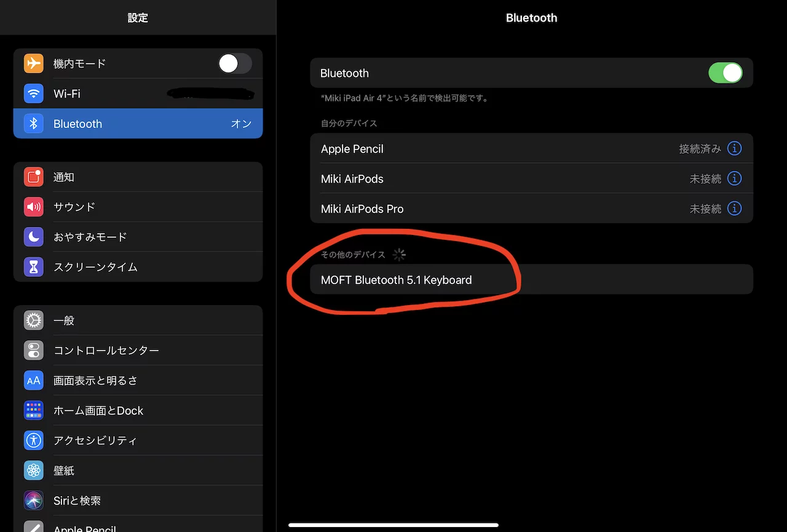Toggle 機内モード airplane mode switch
Image resolution: width=787 pixels, height=532 pixels.
(235, 63)
